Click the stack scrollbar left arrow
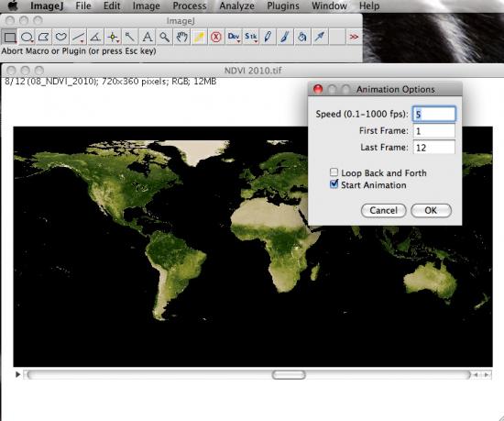Viewport: 504px width, 421px height. (x=476, y=375)
